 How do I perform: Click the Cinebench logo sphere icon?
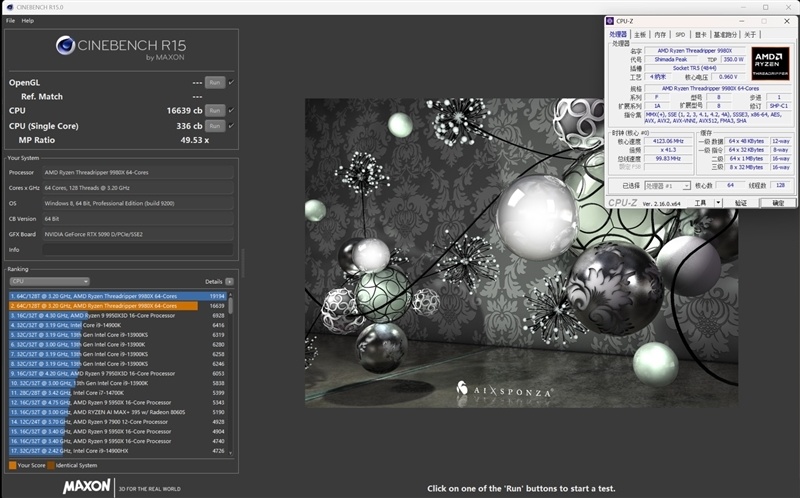67,45
